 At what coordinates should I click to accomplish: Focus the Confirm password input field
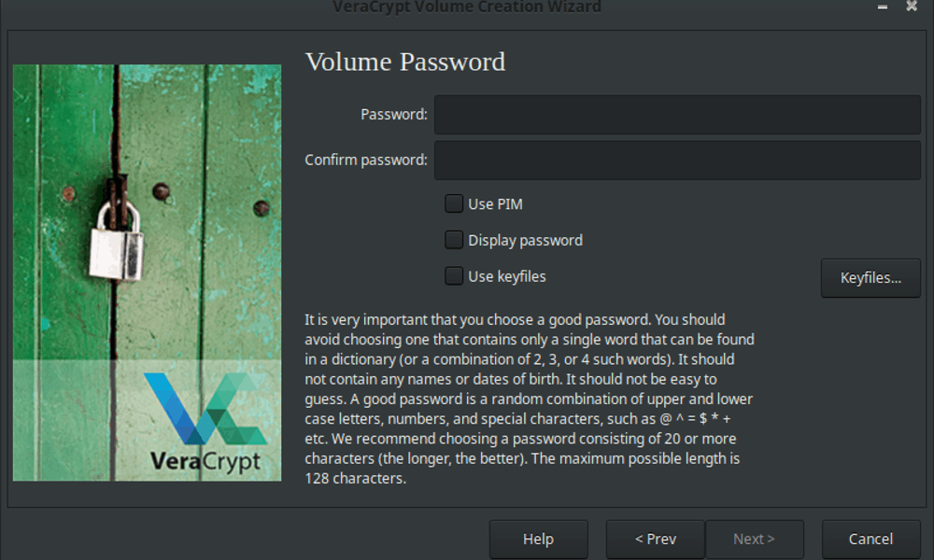(678, 161)
